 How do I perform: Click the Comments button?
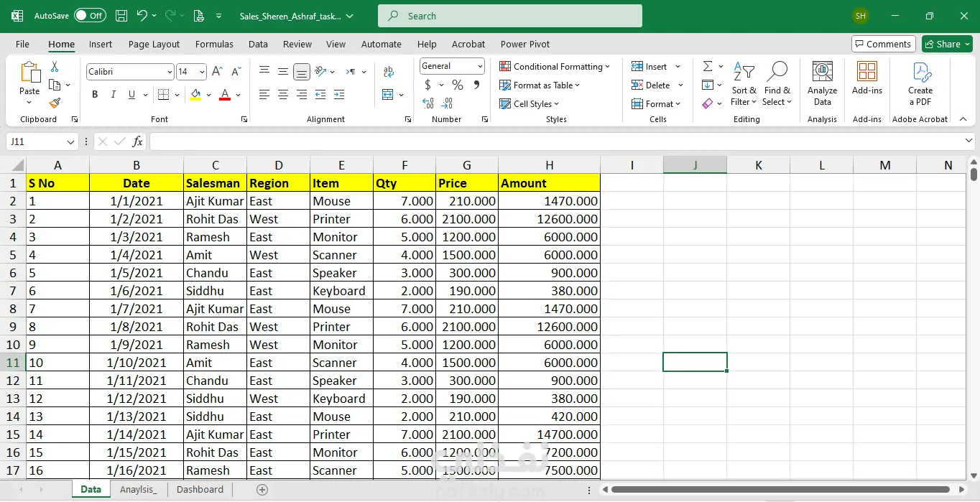coord(883,44)
